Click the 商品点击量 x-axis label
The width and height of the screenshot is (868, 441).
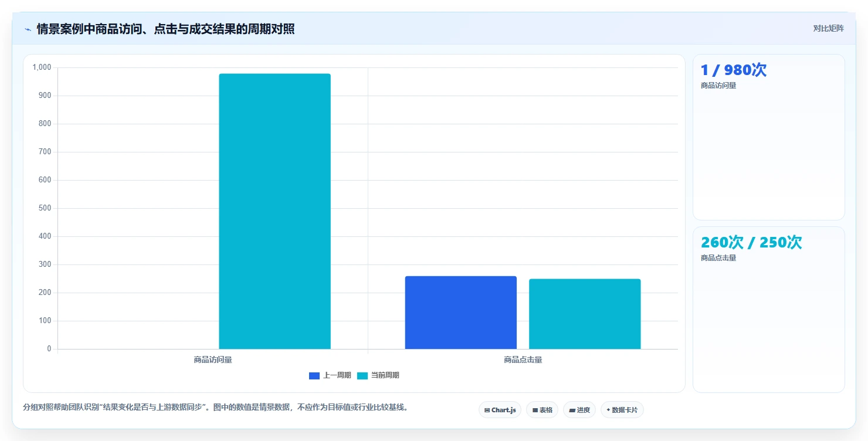523,359
